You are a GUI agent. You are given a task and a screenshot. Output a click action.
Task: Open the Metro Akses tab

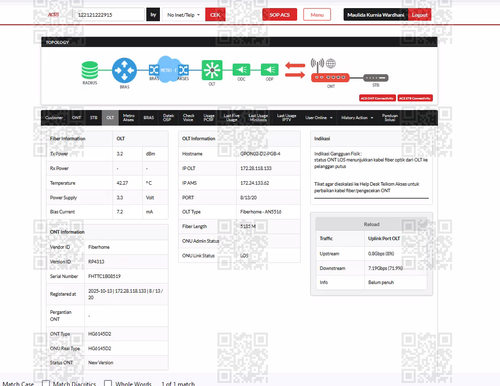pos(128,118)
